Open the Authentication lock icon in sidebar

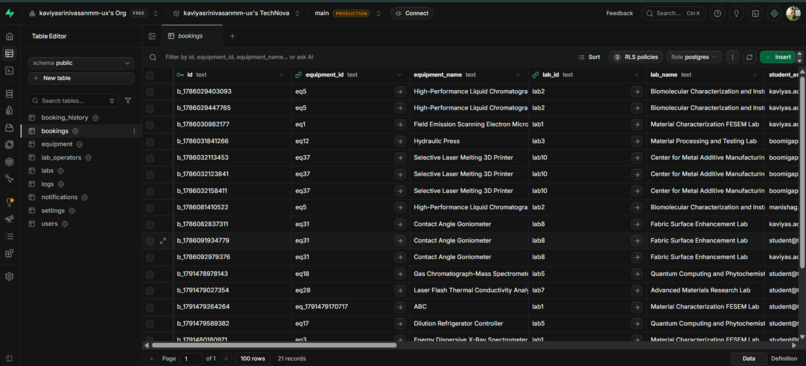[9, 111]
